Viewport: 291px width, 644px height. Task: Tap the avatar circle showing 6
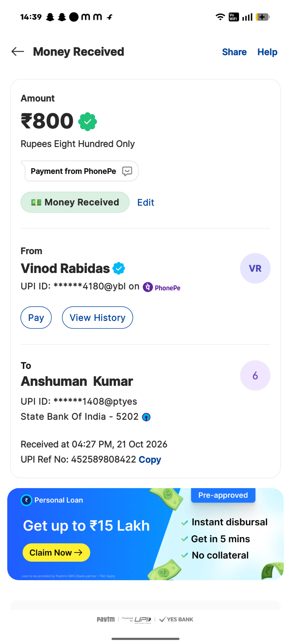255,375
